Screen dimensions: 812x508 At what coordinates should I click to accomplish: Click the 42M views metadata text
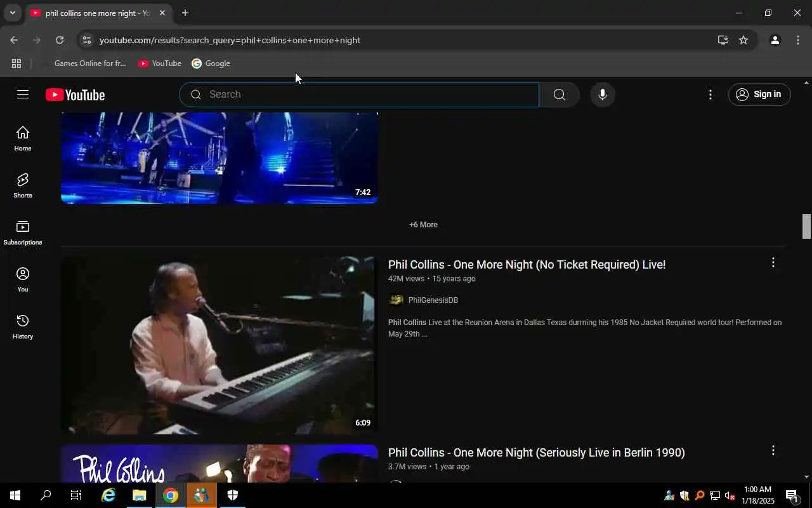[406, 279]
